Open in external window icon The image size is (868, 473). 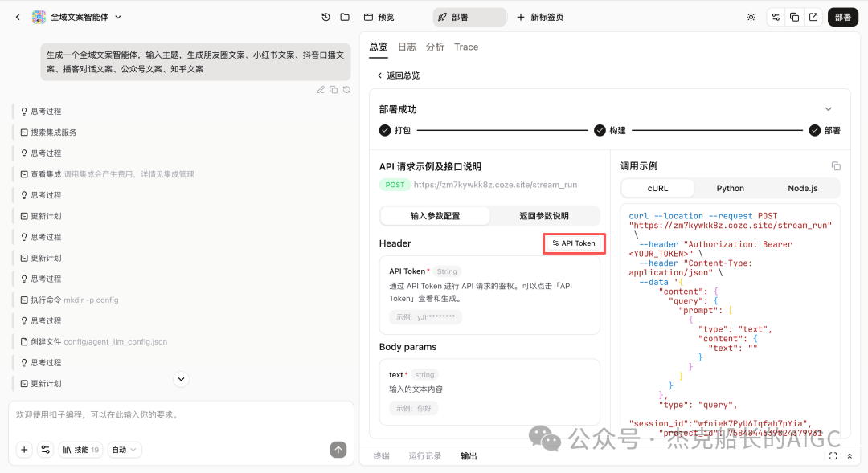tap(813, 17)
